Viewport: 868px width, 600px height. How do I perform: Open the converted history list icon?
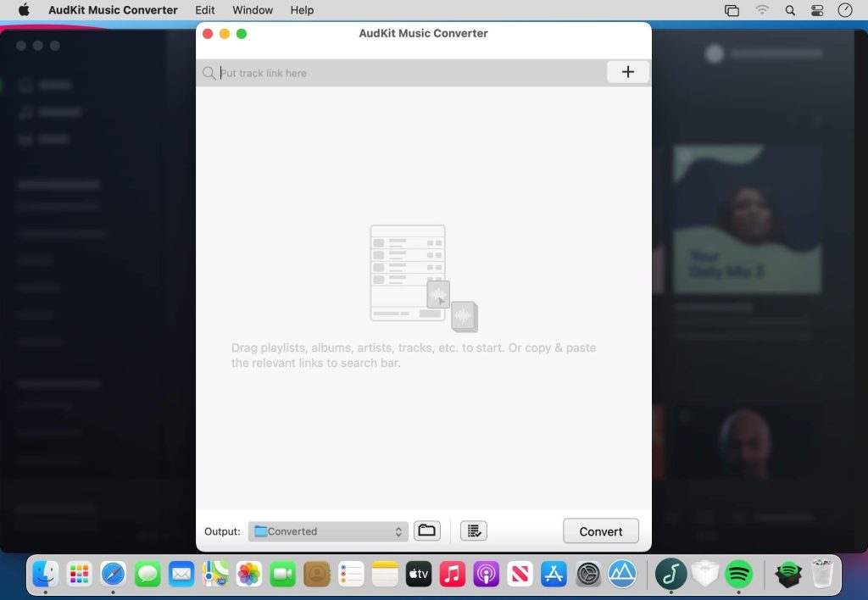(x=473, y=531)
